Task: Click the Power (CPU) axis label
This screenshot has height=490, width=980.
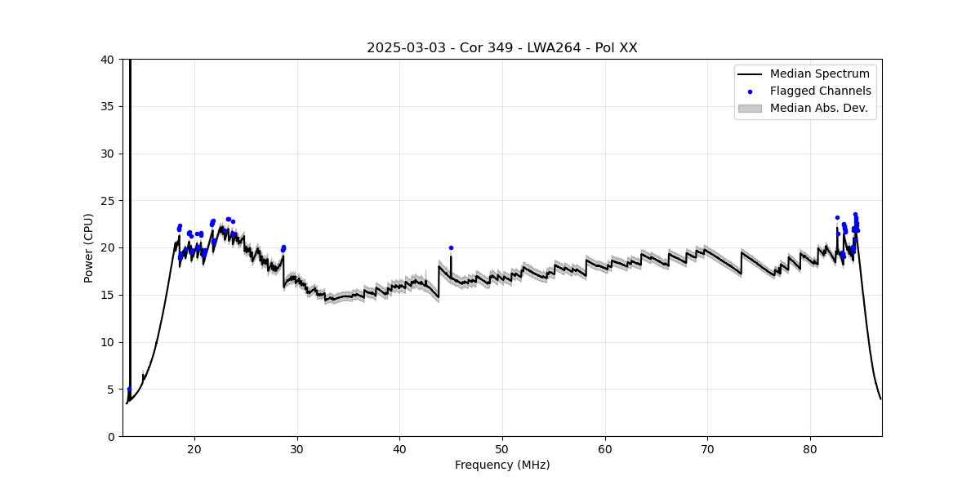Action: tap(89, 247)
